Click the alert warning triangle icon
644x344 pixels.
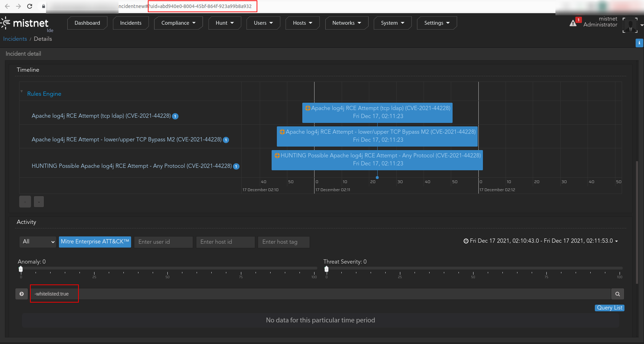pyautogui.click(x=573, y=23)
